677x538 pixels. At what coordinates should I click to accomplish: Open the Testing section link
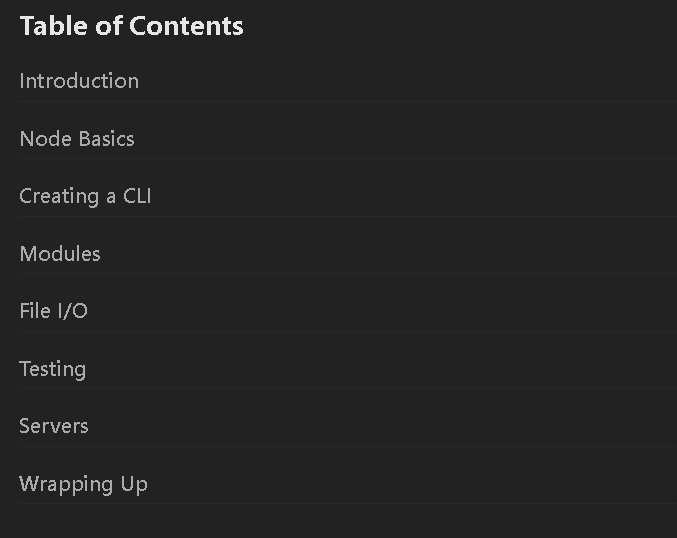53,369
